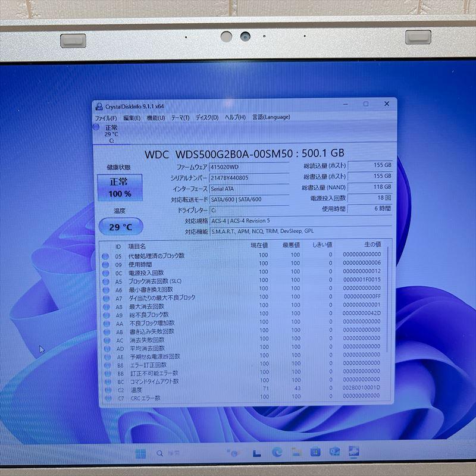The width and height of the screenshot is (476, 476).
Task: Click status circle for 最小書き換え回数 row
Action: (x=106, y=290)
